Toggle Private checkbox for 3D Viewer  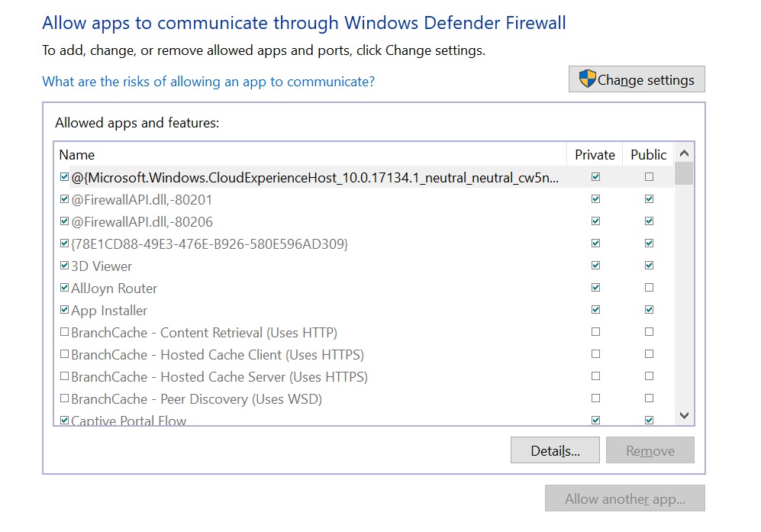pyautogui.click(x=595, y=265)
